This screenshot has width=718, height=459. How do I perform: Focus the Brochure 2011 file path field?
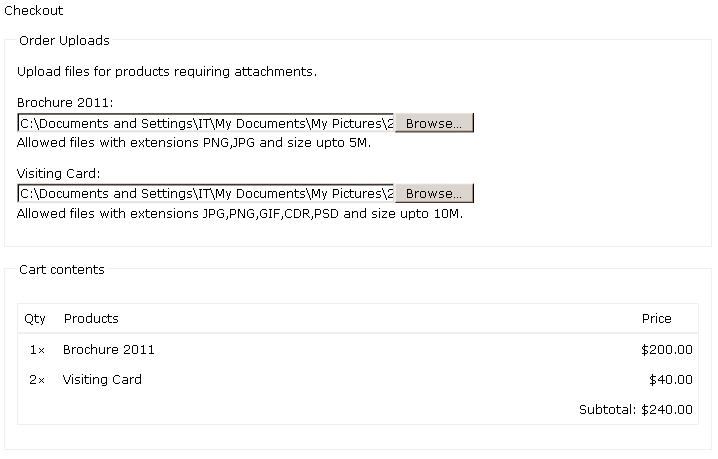[x=206, y=123]
